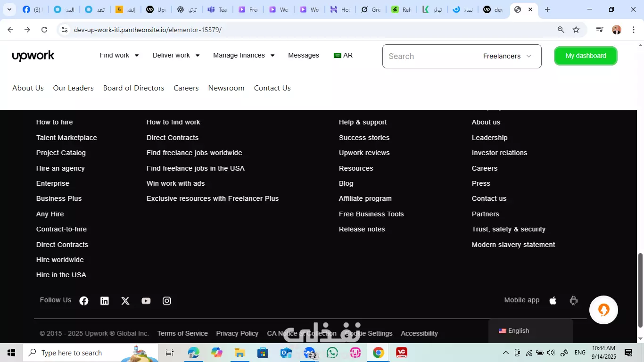644x362 pixels.
Task: Open Upwork's Facebook page icon
Action: point(84,301)
